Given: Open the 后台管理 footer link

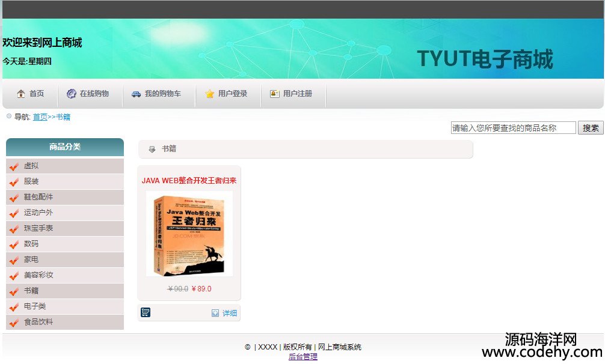Looking at the screenshot, I should [303, 357].
